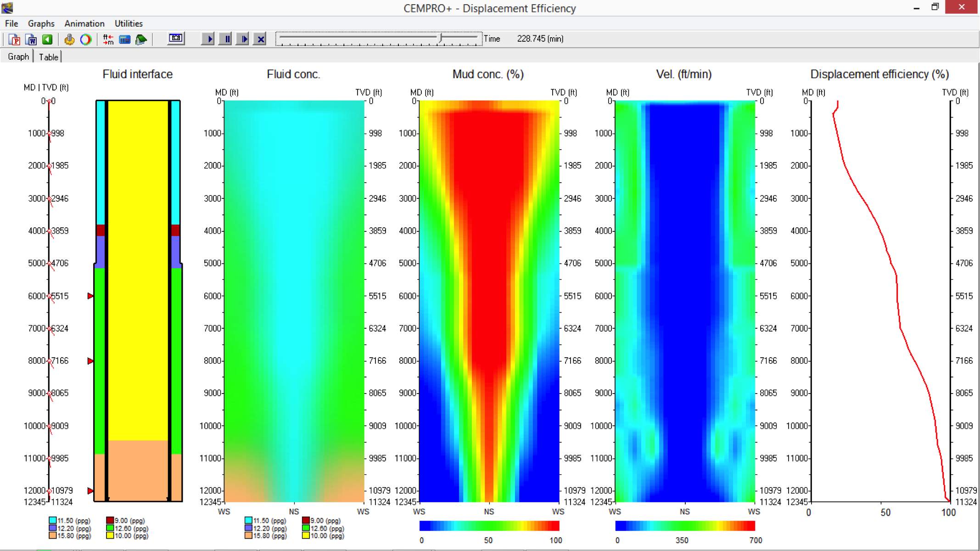This screenshot has height=551, width=980.
Task: Click the green book help icon
Action: pyautogui.click(x=141, y=39)
